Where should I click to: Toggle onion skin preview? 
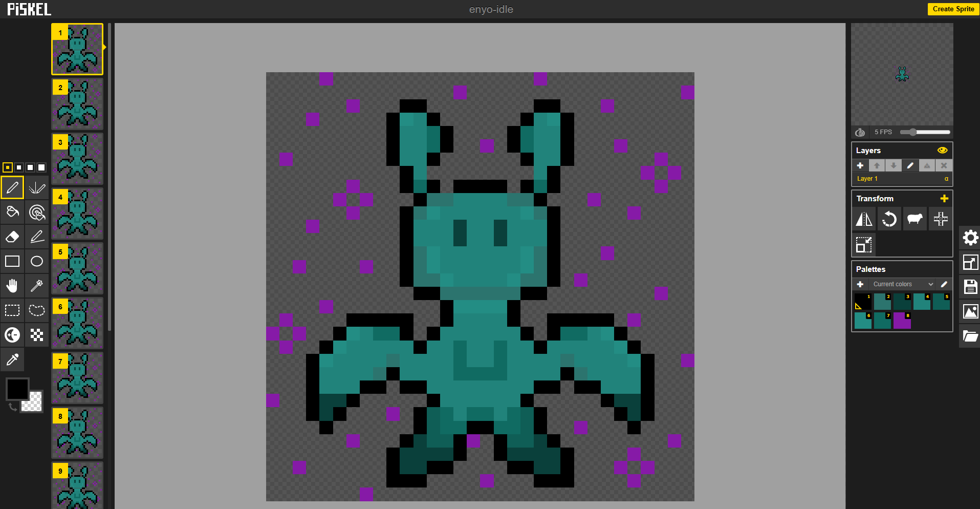coord(860,132)
